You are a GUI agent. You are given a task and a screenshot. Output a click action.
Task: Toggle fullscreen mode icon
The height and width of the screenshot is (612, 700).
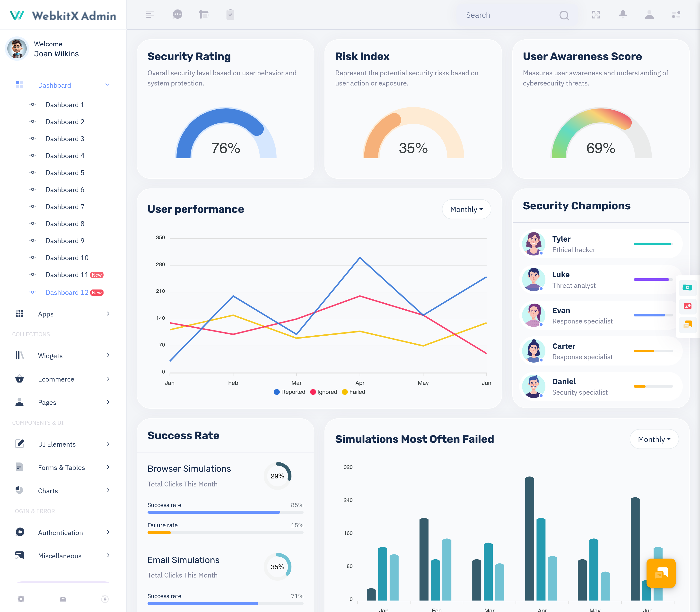596,15
